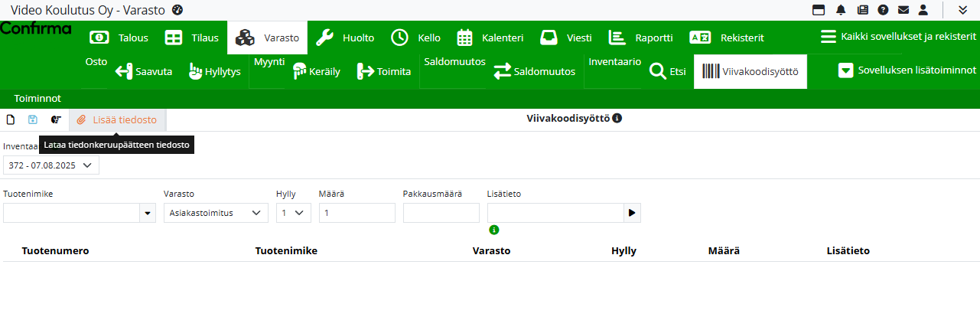
Task: Click the green info icon under Lisätieto
Action: click(494, 230)
